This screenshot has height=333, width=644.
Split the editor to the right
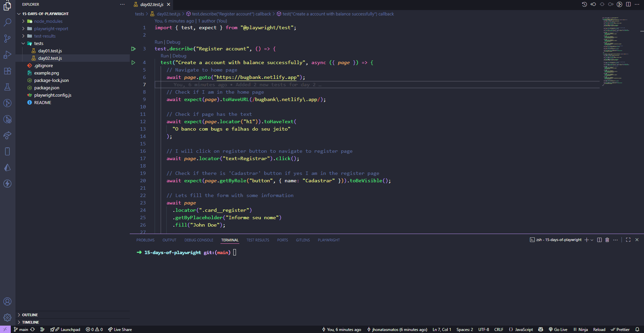pyautogui.click(x=628, y=4)
